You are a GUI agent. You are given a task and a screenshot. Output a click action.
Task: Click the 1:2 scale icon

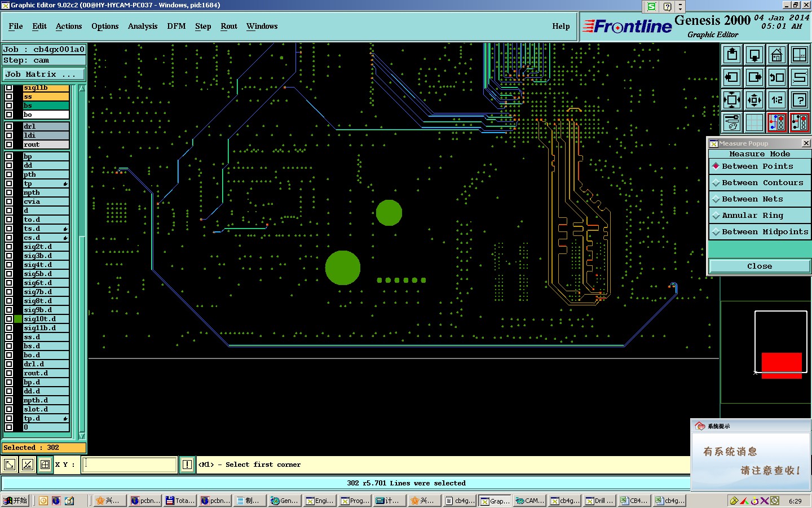click(x=777, y=100)
